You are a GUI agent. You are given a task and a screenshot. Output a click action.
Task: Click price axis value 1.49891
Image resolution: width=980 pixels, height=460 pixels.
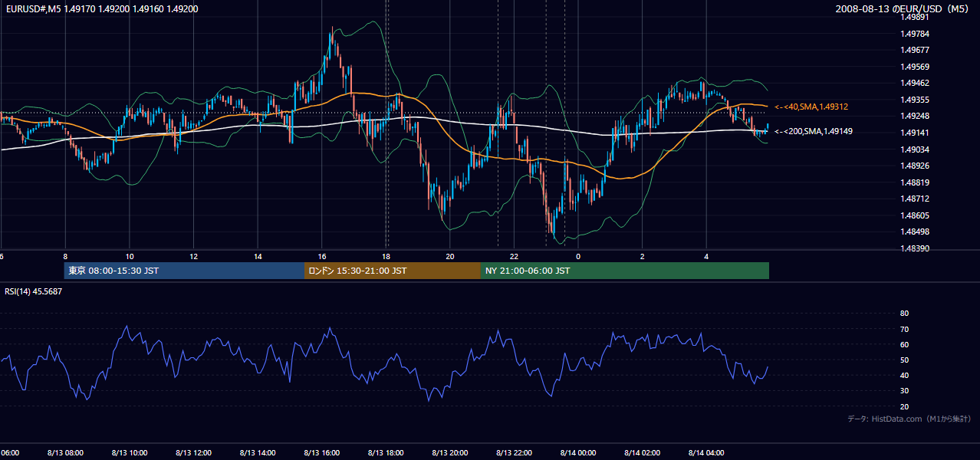916,17
